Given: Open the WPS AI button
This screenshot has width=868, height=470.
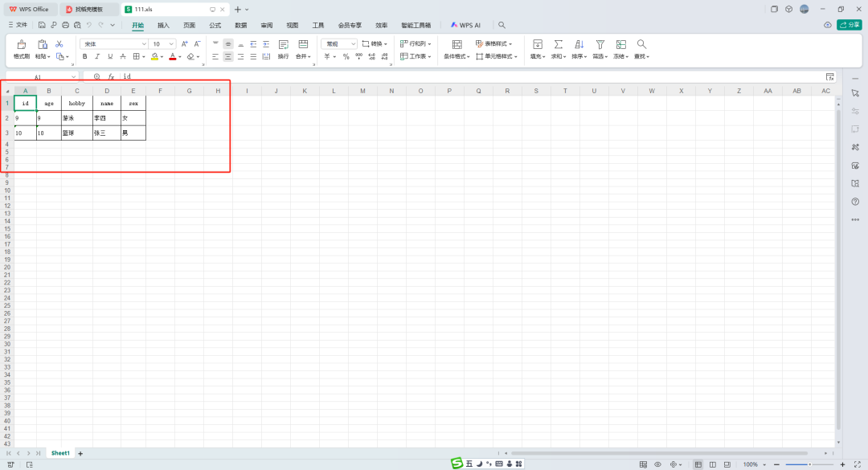Looking at the screenshot, I should click(x=465, y=26).
